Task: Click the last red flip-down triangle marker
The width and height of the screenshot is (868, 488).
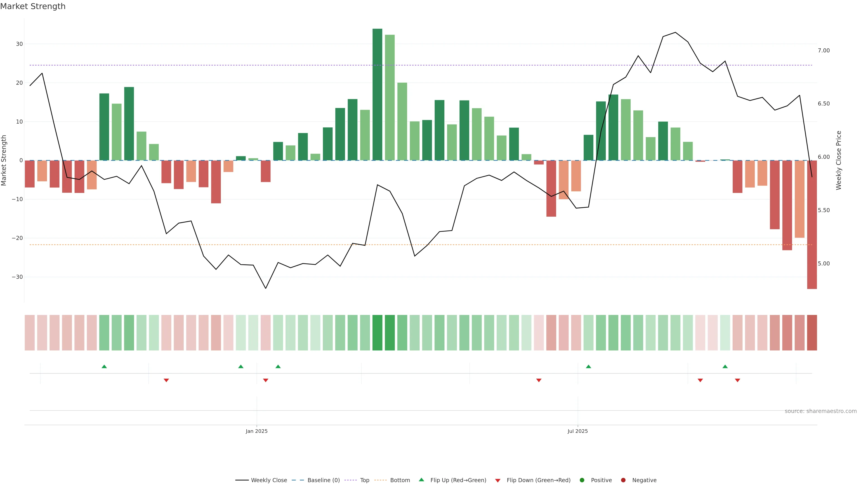Action: pyautogui.click(x=737, y=380)
